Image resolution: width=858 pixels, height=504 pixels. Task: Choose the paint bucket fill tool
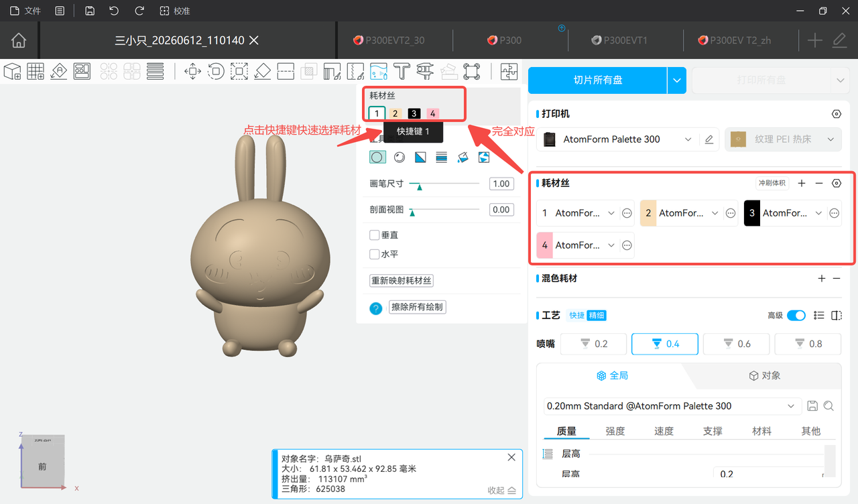pyautogui.click(x=463, y=157)
